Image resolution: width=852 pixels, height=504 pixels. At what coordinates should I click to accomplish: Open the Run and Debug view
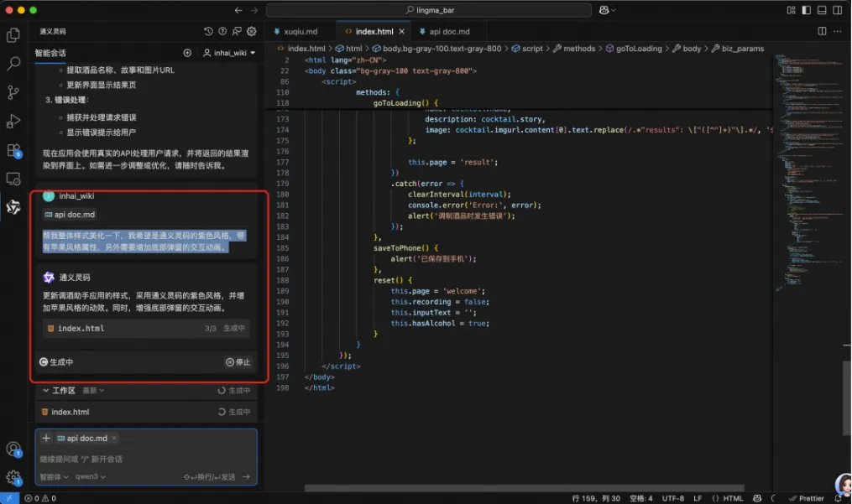pyautogui.click(x=13, y=122)
